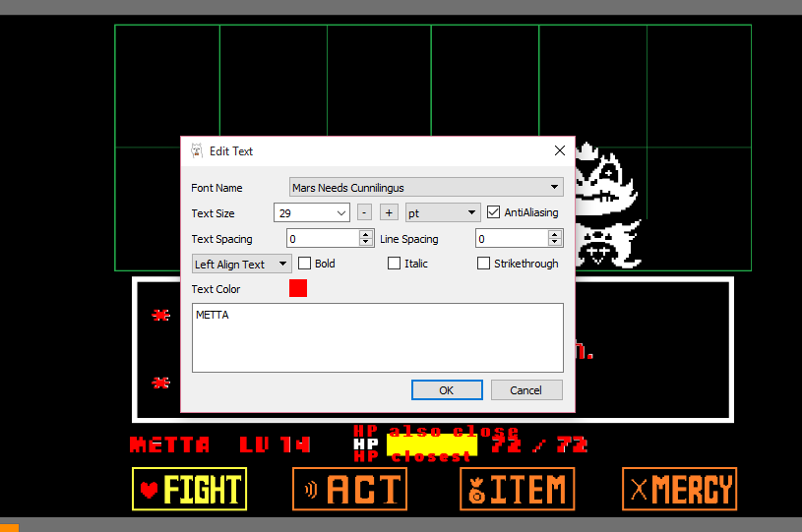
Task: Select the ITEM button sprite
Action: [x=517, y=489]
